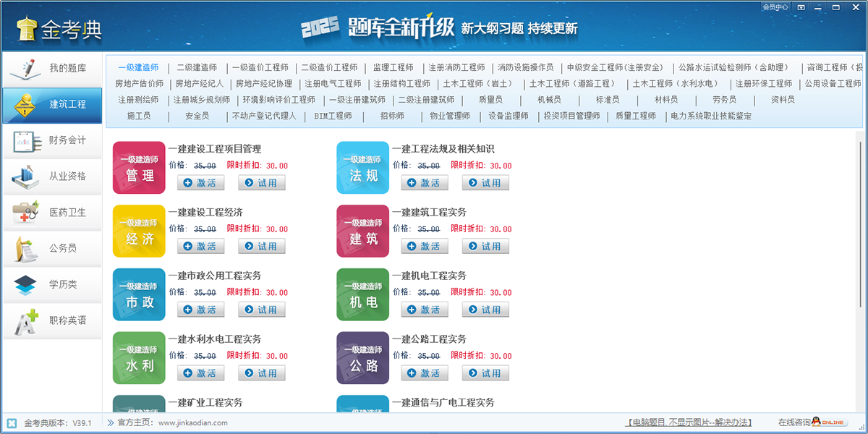Image resolution: width=868 pixels, height=434 pixels.
Task: Activate 一建建设工程项目管理 course
Action: click(x=200, y=183)
